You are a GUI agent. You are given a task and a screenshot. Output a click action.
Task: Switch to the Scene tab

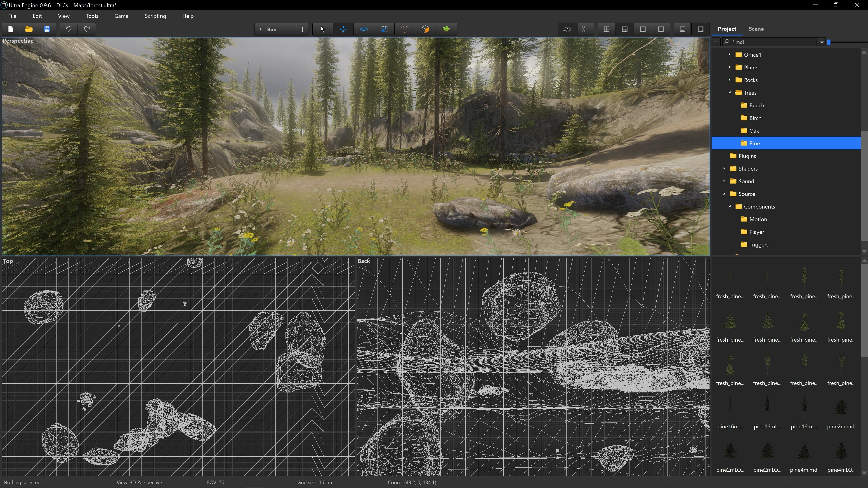point(756,29)
